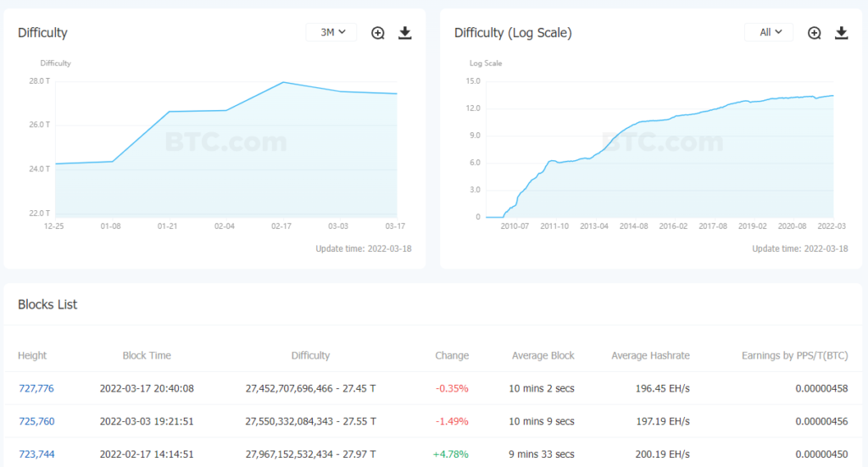Open block height 725,760 link

(x=36, y=421)
